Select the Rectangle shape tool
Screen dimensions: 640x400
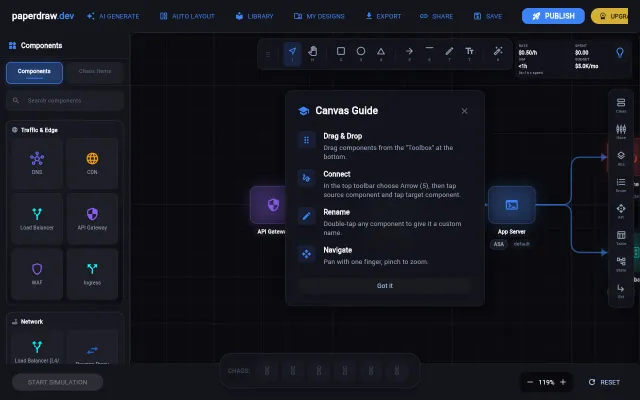(x=341, y=54)
